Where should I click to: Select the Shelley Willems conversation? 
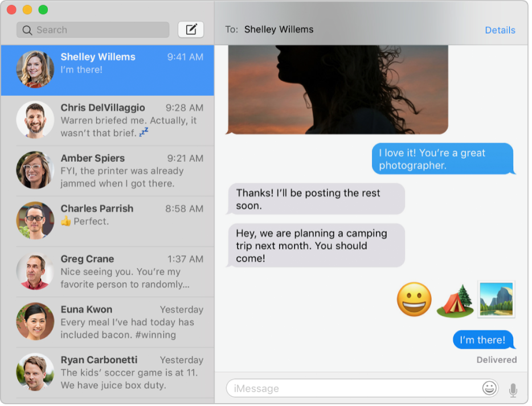[107, 70]
